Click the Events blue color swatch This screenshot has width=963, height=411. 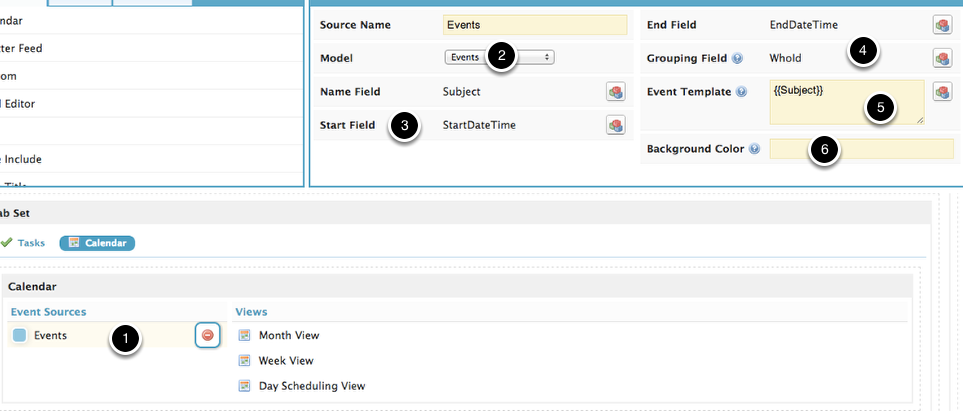coord(19,336)
